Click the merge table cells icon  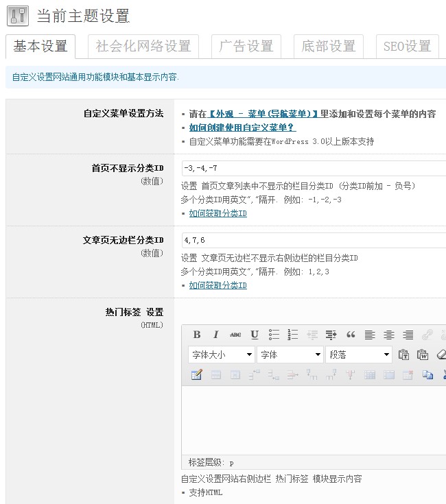click(389, 375)
